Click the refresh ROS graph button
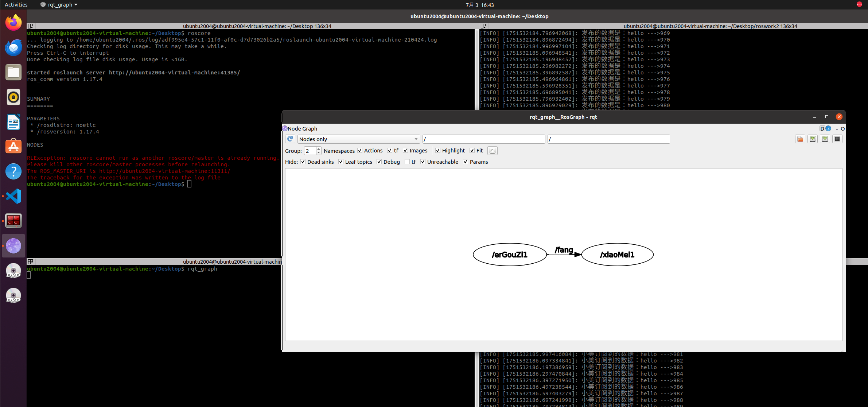868x407 pixels. click(x=290, y=139)
